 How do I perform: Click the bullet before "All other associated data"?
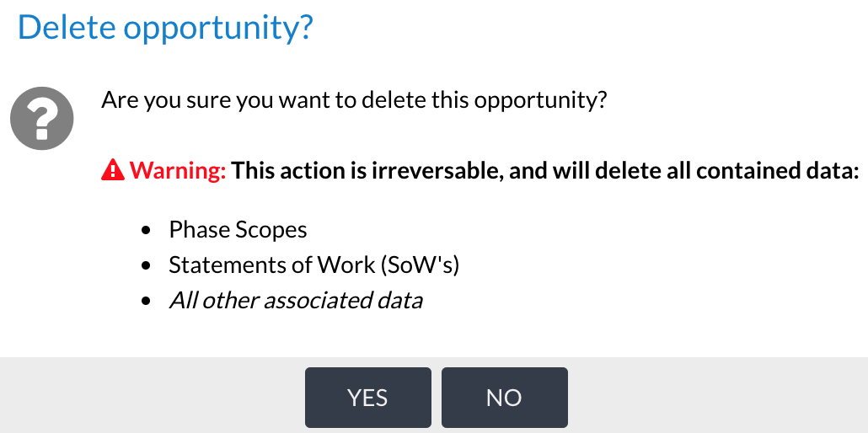147,301
